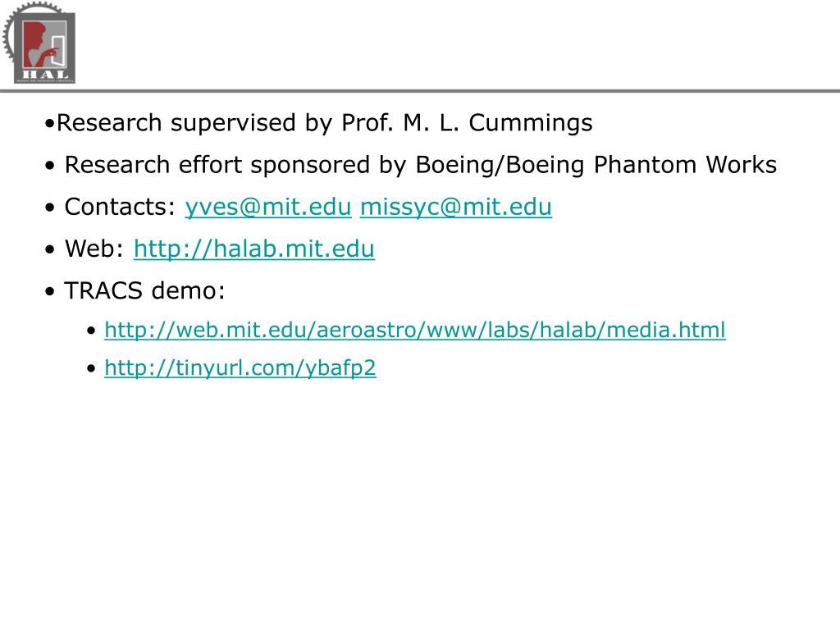
Task: Click the gray horizontal divider line
Action: [x=420, y=91]
